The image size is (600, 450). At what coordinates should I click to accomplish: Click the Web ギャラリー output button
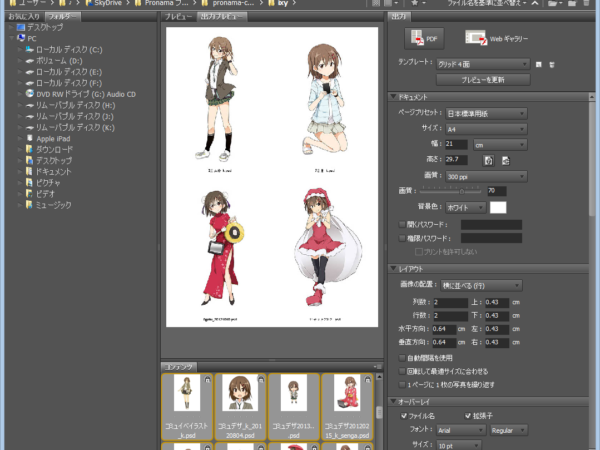tap(497, 38)
